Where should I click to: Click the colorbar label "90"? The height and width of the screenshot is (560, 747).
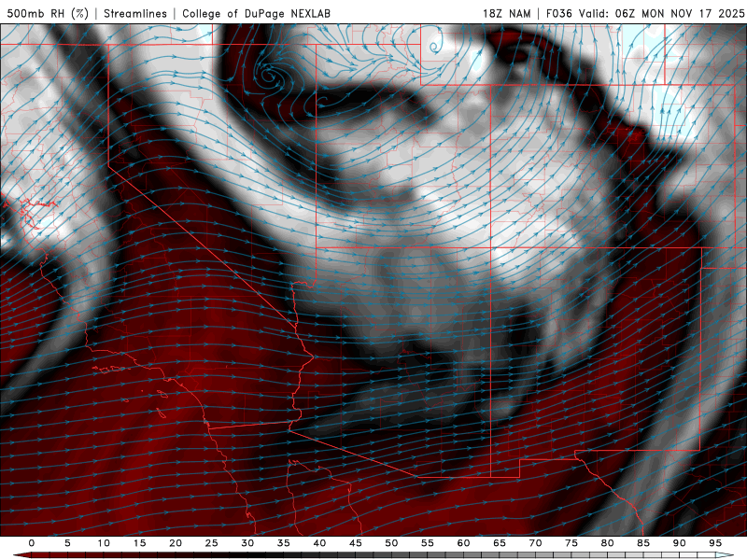pyautogui.click(x=679, y=543)
